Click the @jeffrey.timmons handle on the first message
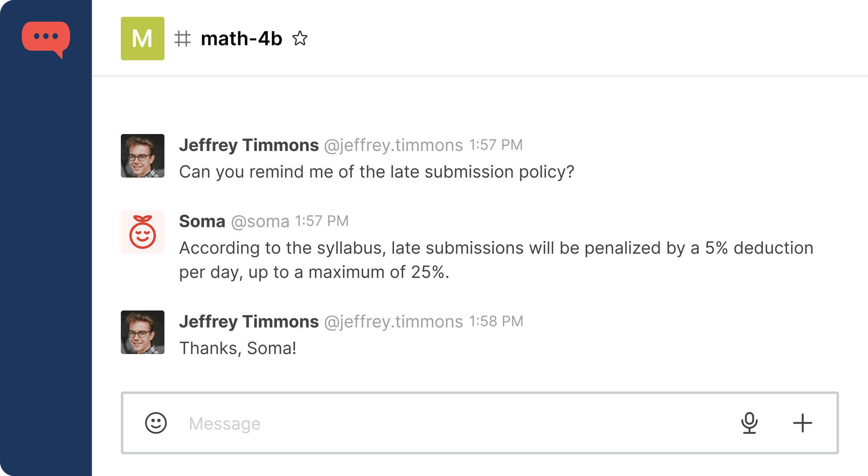Viewport: 868px width, 476px height. point(393,145)
